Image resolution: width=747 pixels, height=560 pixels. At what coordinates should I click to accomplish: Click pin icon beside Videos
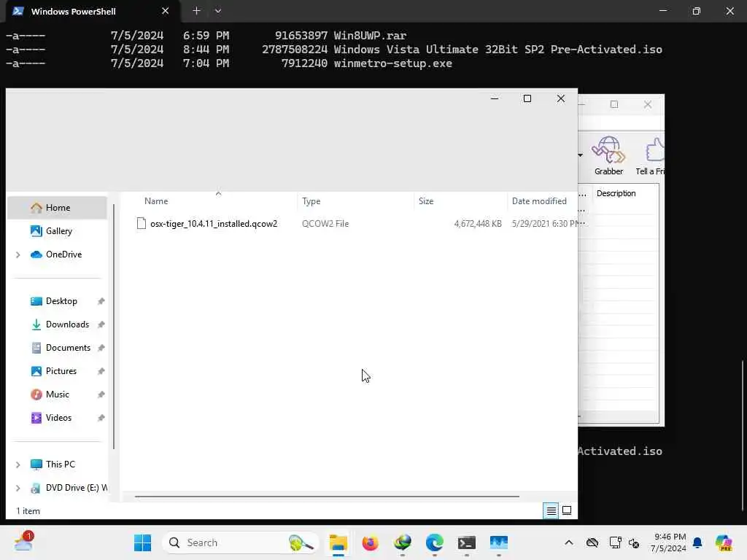point(101,418)
